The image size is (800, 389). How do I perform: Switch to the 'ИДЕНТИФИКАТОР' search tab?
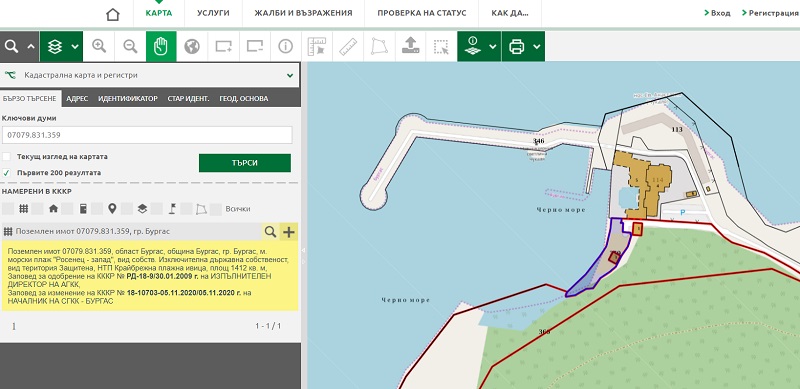(x=128, y=99)
